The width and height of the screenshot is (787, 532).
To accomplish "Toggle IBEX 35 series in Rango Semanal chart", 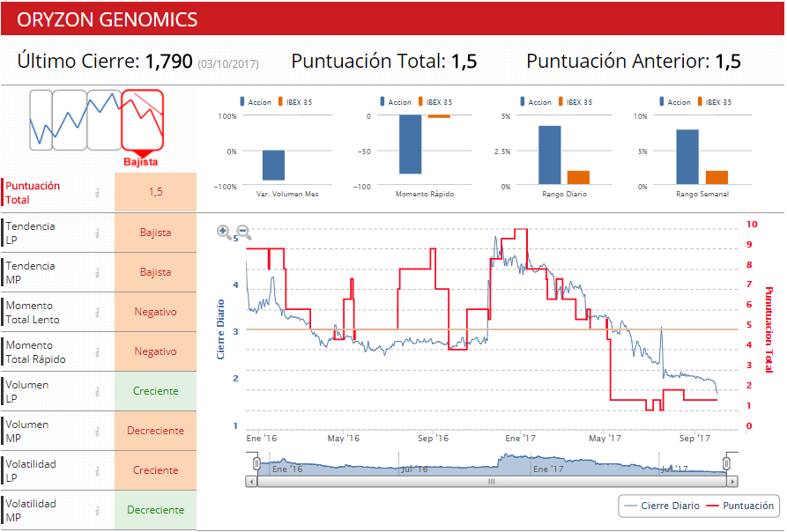I will coord(714,102).
